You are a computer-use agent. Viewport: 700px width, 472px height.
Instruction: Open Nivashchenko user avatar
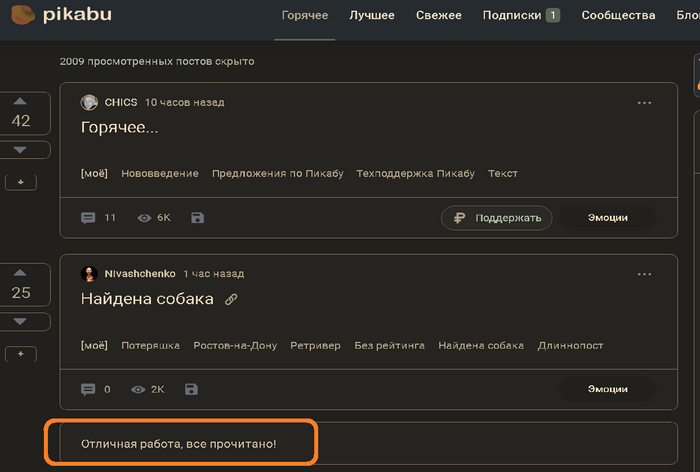(x=89, y=274)
